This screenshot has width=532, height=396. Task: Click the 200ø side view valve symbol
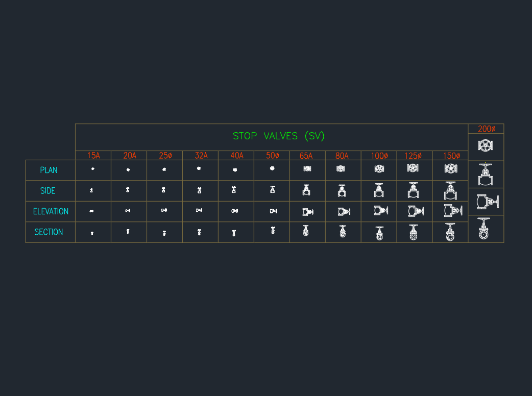coord(486,175)
